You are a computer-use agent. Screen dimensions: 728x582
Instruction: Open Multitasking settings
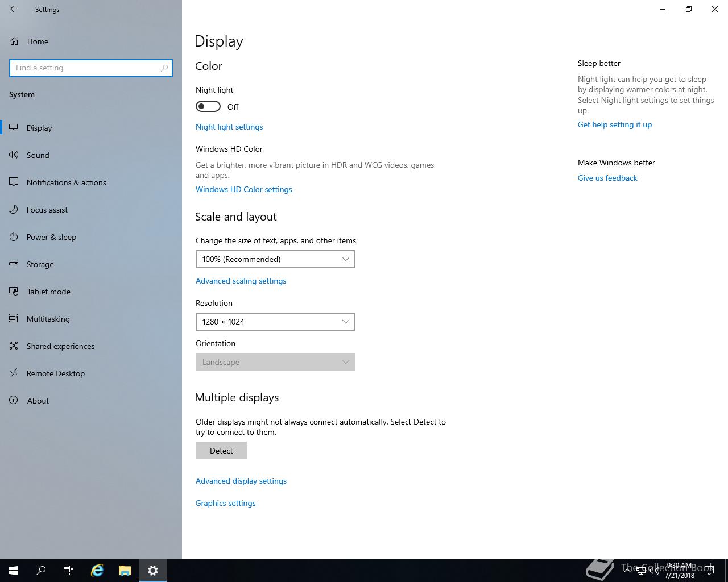(91, 319)
